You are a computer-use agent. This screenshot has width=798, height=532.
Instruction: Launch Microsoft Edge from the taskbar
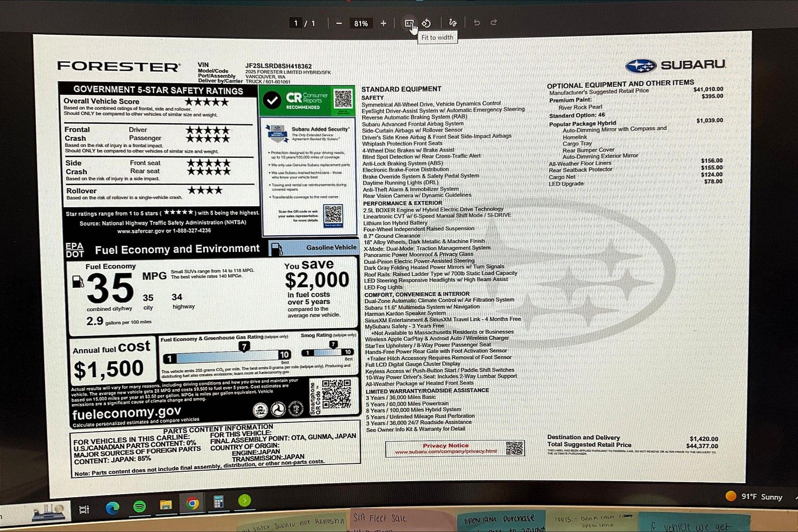(112, 508)
